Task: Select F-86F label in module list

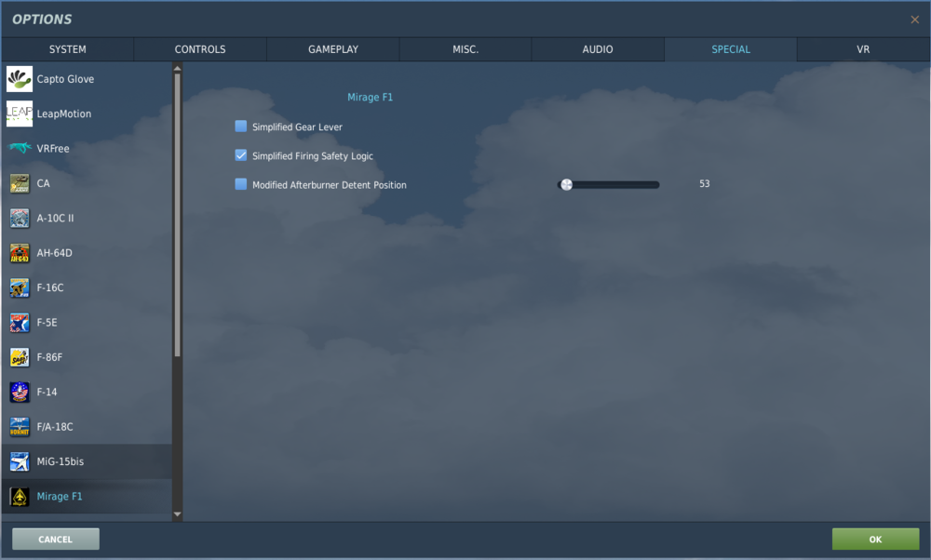Action: click(49, 357)
